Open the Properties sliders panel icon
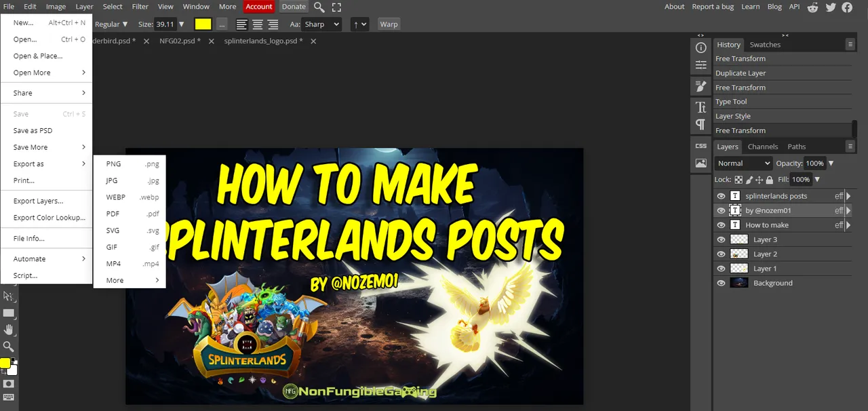868x411 pixels. tap(701, 65)
